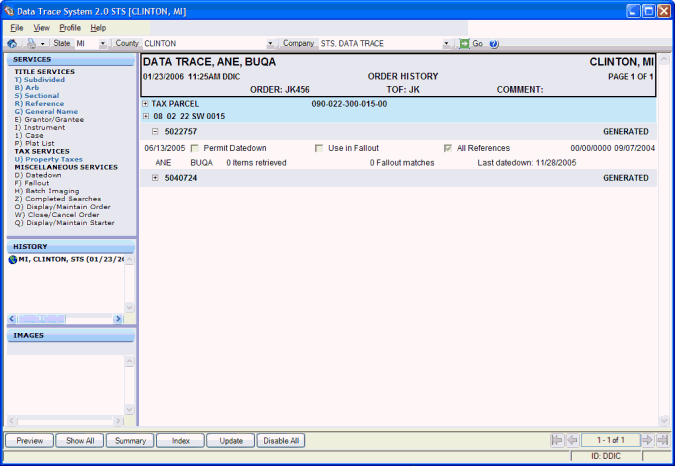Click the SERVICES panel header
The image size is (675, 466).
point(71,60)
